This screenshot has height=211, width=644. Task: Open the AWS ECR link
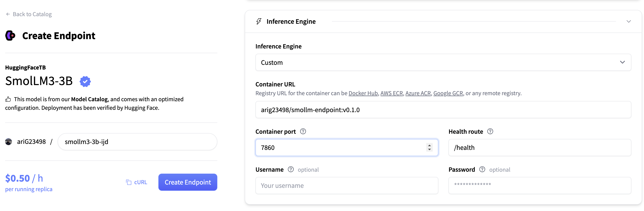point(391,93)
